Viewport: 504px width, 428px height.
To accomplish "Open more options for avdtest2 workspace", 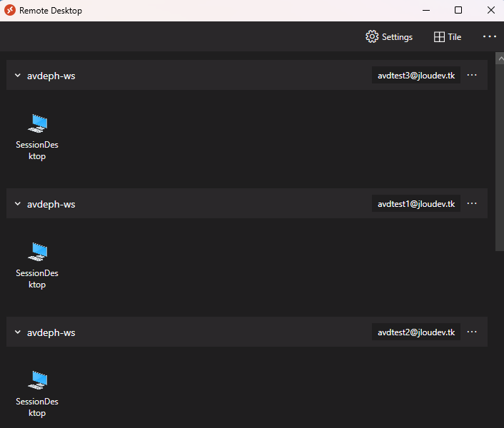I will [472, 332].
